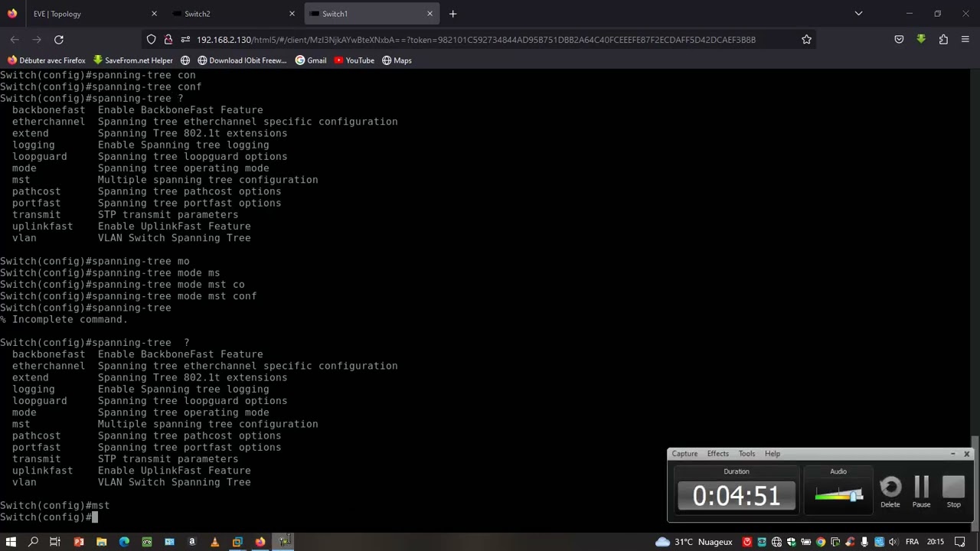
Task: Open Amazon app from the taskbar
Action: pos(192,542)
